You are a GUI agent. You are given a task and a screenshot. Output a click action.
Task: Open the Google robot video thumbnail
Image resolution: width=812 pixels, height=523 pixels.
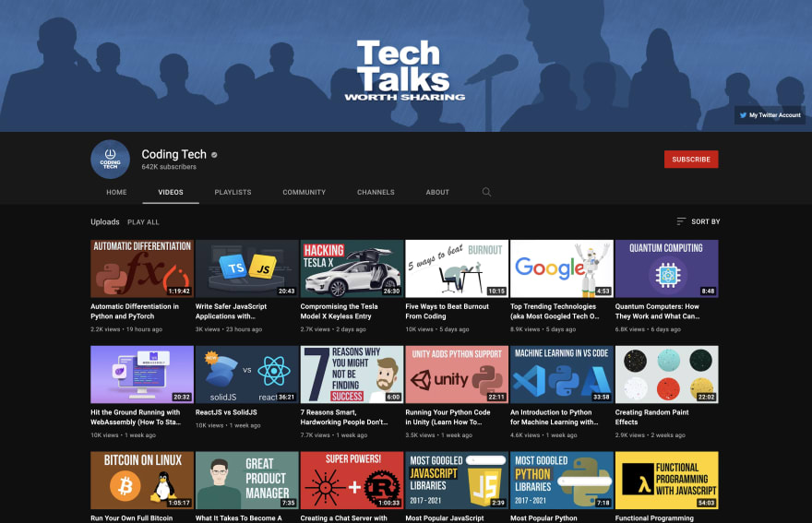point(562,268)
